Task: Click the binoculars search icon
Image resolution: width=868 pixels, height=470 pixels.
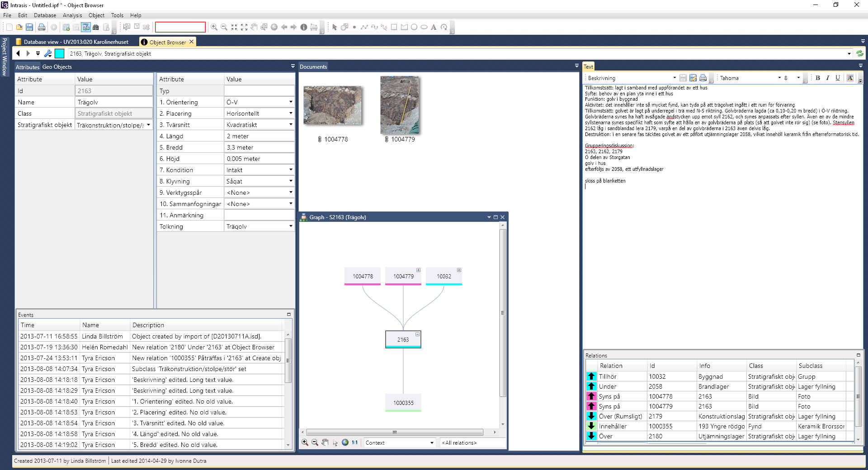Action: pyautogui.click(x=96, y=27)
